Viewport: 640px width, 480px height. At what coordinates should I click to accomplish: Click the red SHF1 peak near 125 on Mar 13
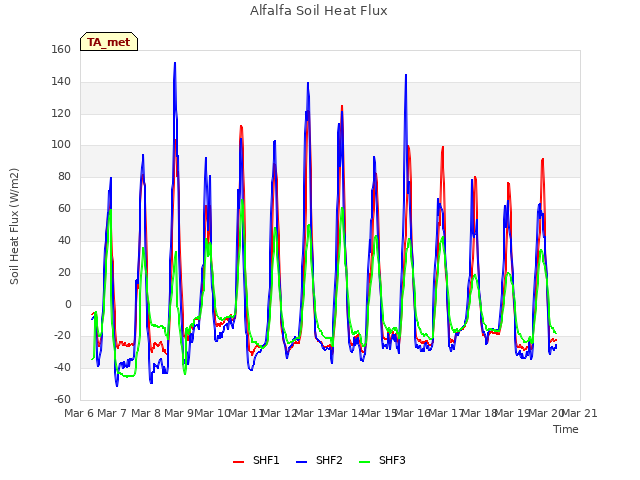pyautogui.click(x=342, y=106)
